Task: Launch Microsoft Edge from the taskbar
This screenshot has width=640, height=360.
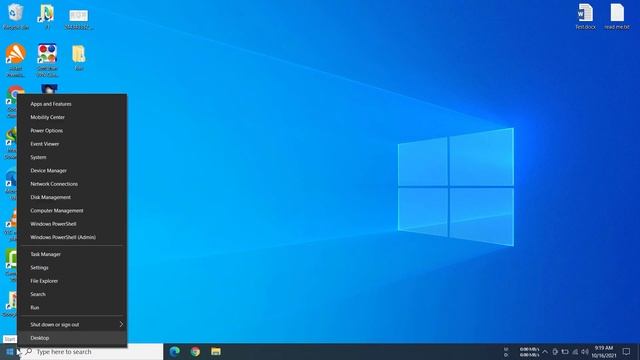Action: (175, 351)
